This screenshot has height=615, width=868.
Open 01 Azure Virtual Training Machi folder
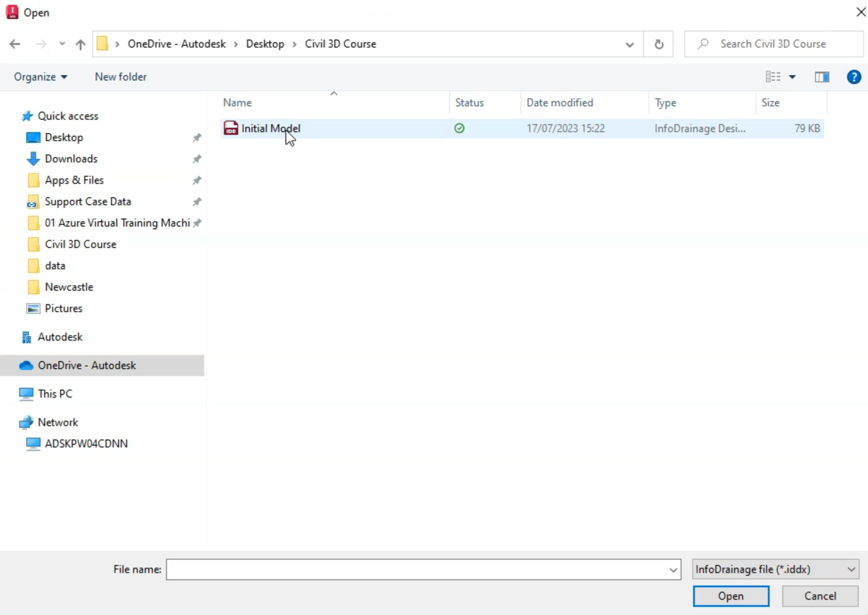point(117,223)
